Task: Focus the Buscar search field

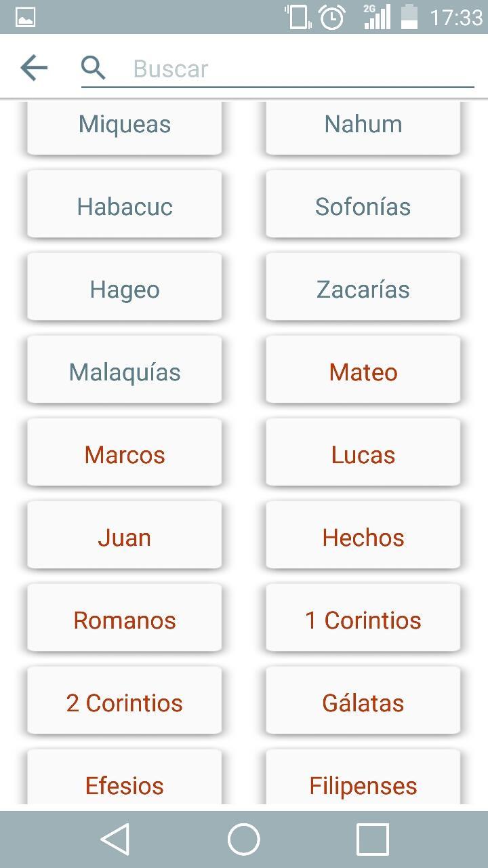Action: click(x=298, y=68)
